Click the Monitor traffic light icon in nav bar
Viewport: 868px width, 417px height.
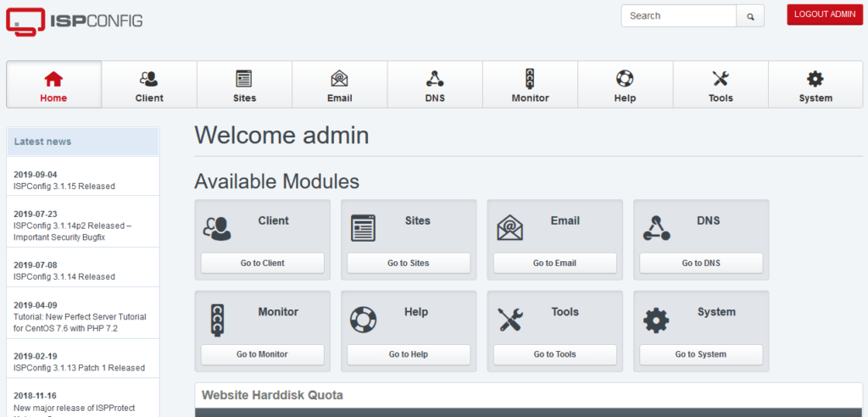tap(531, 79)
